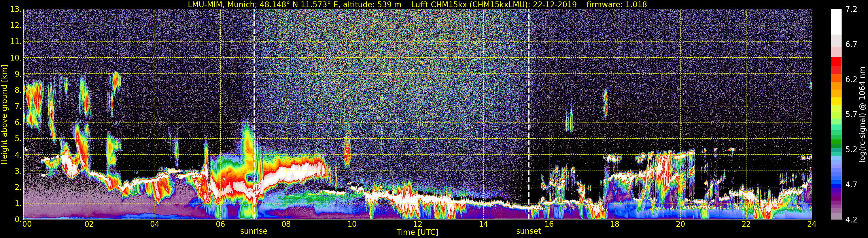Click the height axis tick '5.'
This screenshot has width=868, height=238.
[18, 139]
